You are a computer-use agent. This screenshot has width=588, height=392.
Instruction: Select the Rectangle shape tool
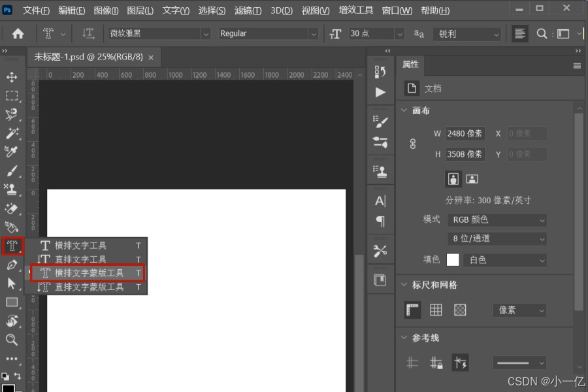pyautogui.click(x=12, y=302)
